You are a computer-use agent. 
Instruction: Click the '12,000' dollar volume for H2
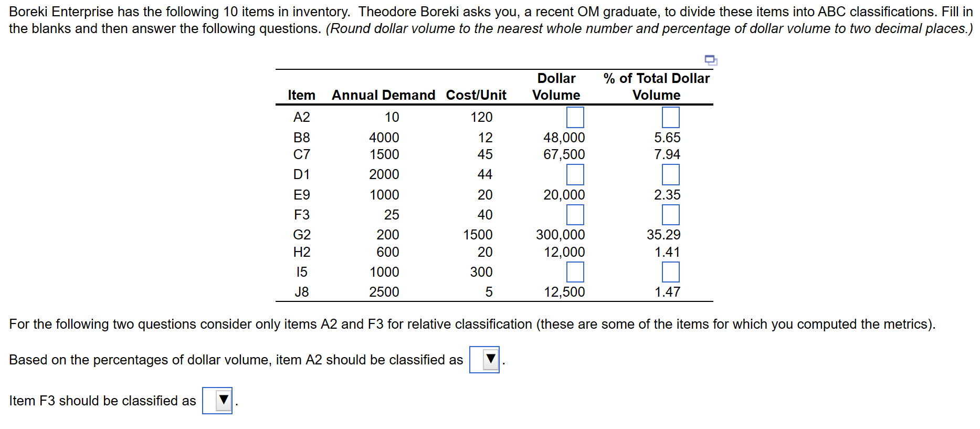(x=564, y=252)
